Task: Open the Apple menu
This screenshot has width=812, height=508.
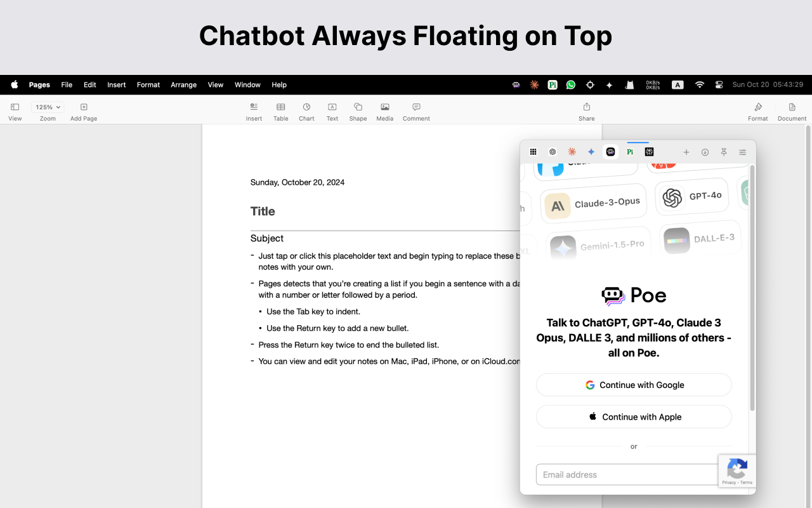Action: 15,84
